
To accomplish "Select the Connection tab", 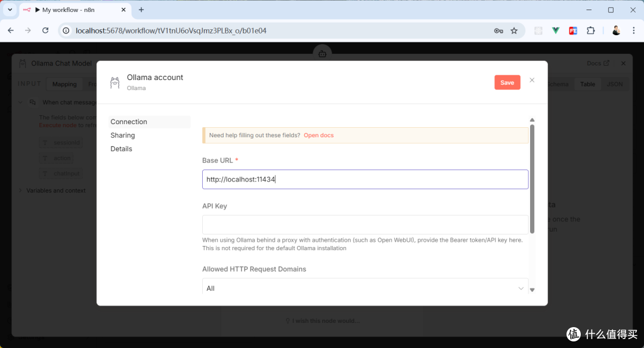I will (x=150, y=122).
